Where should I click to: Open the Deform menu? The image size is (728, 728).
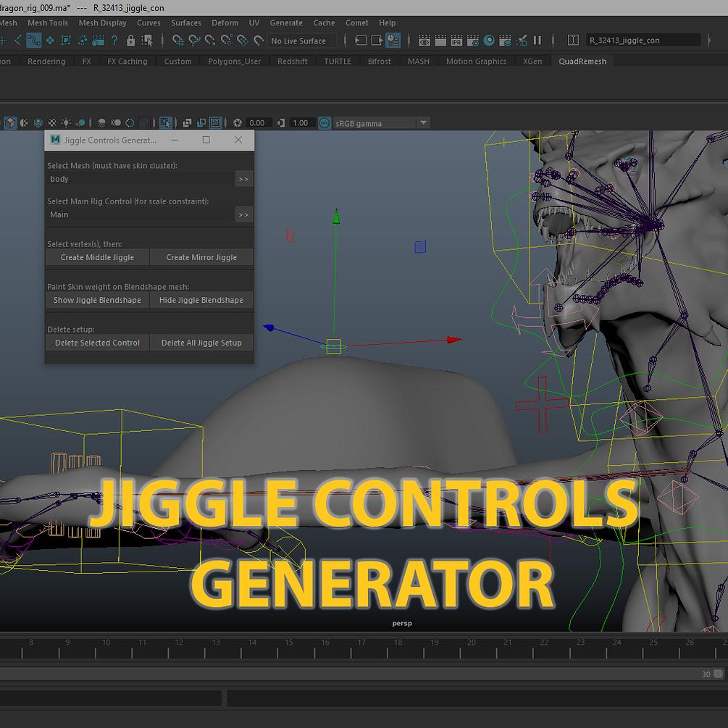(225, 22)
